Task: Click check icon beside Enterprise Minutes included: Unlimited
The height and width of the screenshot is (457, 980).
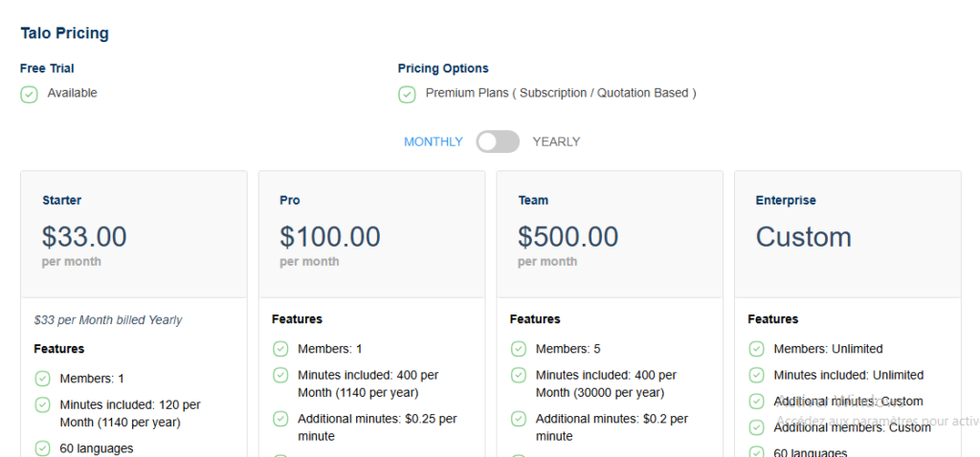Action: 757,375
